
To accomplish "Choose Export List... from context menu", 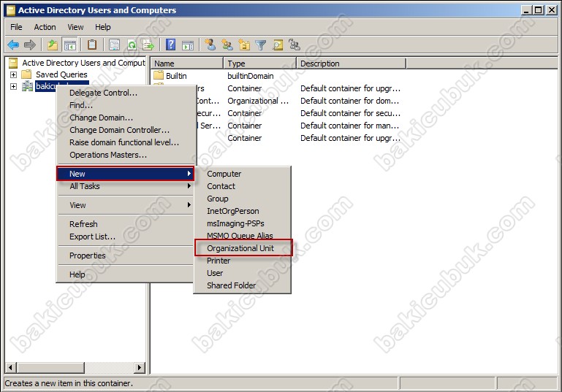I will 126,237.
